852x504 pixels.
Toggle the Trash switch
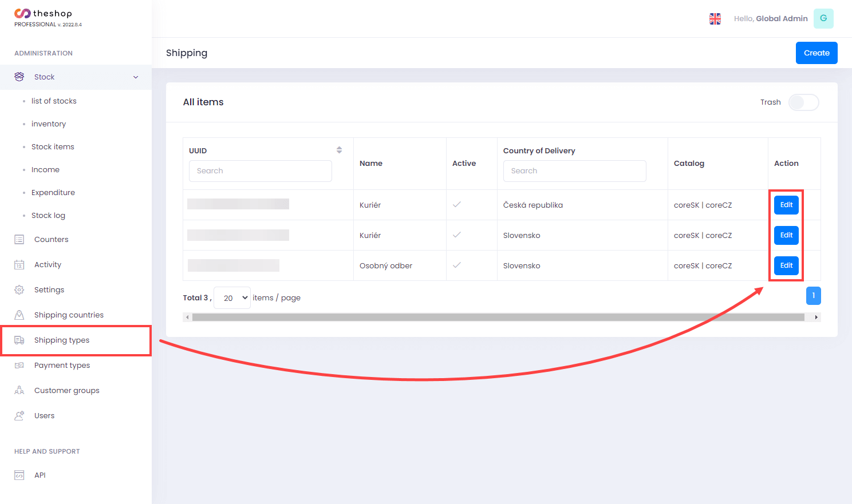tap(803, 102)
